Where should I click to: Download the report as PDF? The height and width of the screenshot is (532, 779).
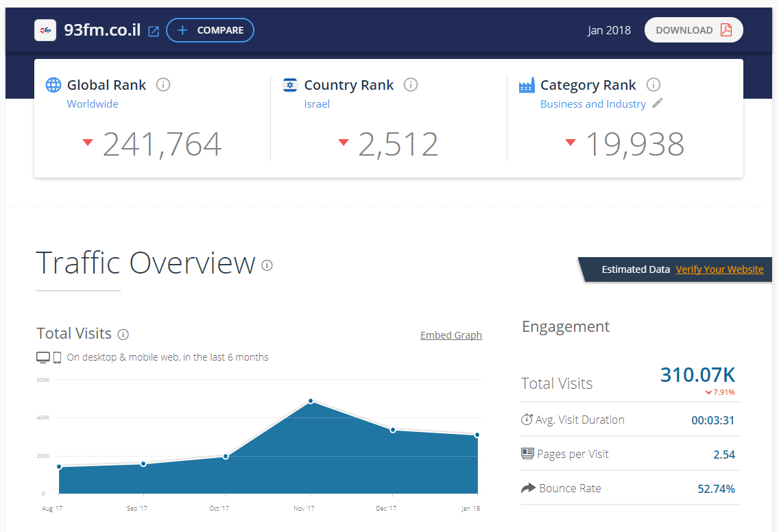point(693,30)
